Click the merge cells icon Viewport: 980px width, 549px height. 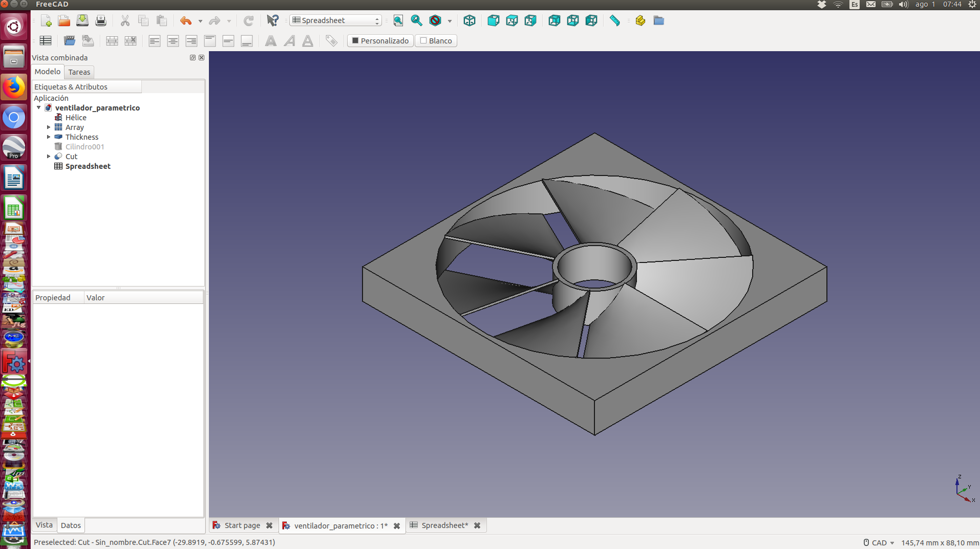coord(112,41)
